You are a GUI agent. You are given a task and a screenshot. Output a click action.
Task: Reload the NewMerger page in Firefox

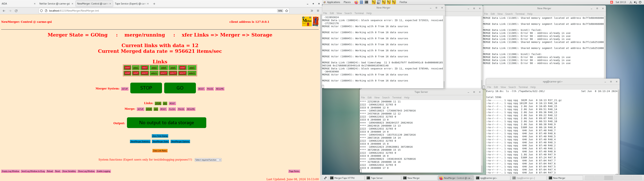click(x=16, y=11)
